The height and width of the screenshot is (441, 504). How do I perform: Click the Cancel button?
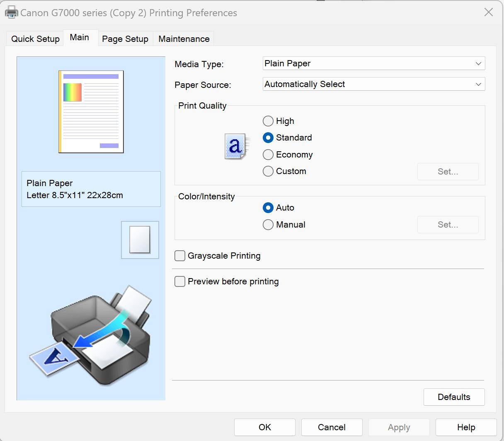click(x=332, y=427)
